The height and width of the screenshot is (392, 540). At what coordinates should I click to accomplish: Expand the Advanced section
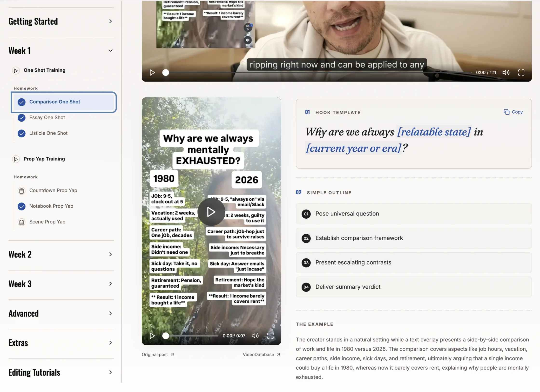(x=110, y=313)
